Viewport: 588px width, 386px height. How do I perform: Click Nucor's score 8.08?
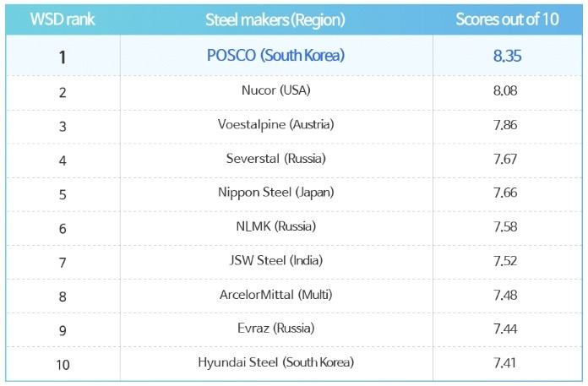[507, 91]
